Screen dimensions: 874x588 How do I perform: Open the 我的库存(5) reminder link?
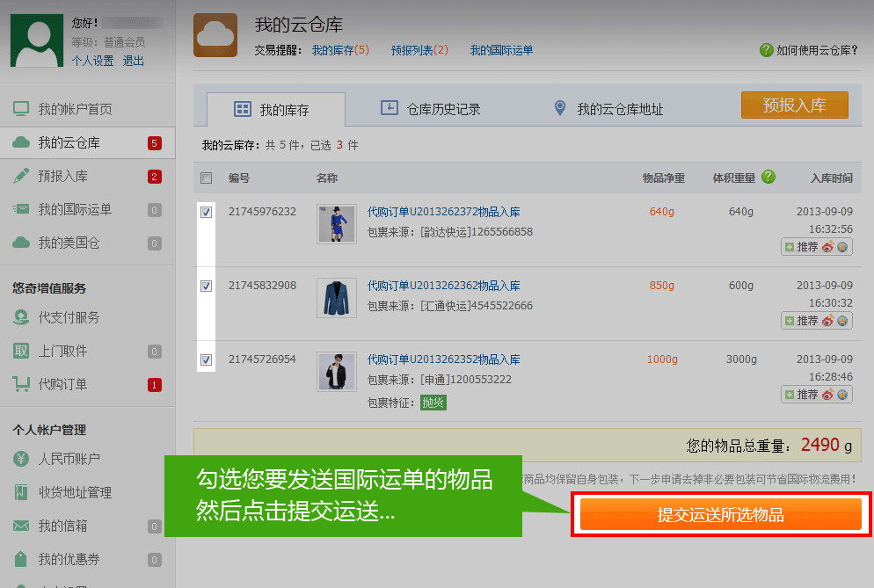(x=340, y=50)
